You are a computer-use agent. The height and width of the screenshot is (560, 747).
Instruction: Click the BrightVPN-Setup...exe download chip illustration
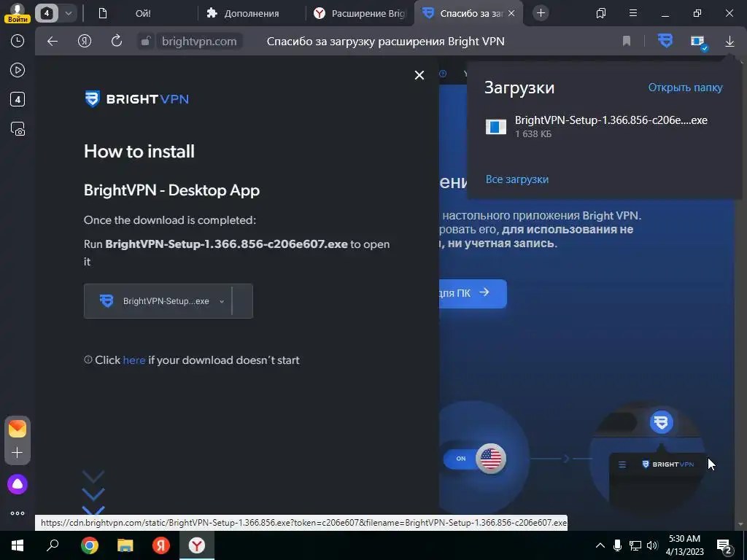[169, 301]
